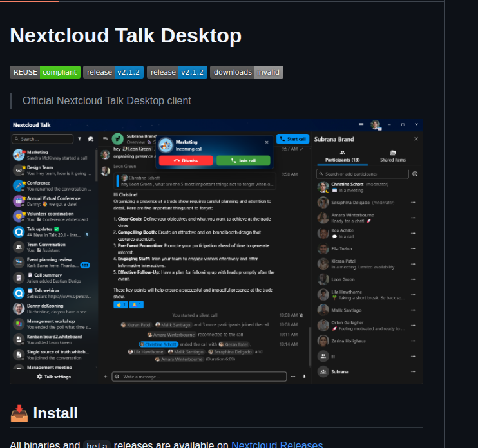This screenshot has height=448, width=478.
Task: Open the options dots for Leon Green participant
Action: (x=413, y=279)
